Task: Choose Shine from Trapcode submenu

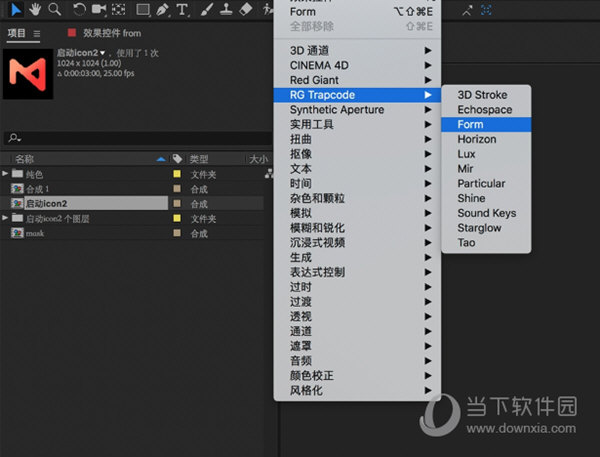Action: 486,198
